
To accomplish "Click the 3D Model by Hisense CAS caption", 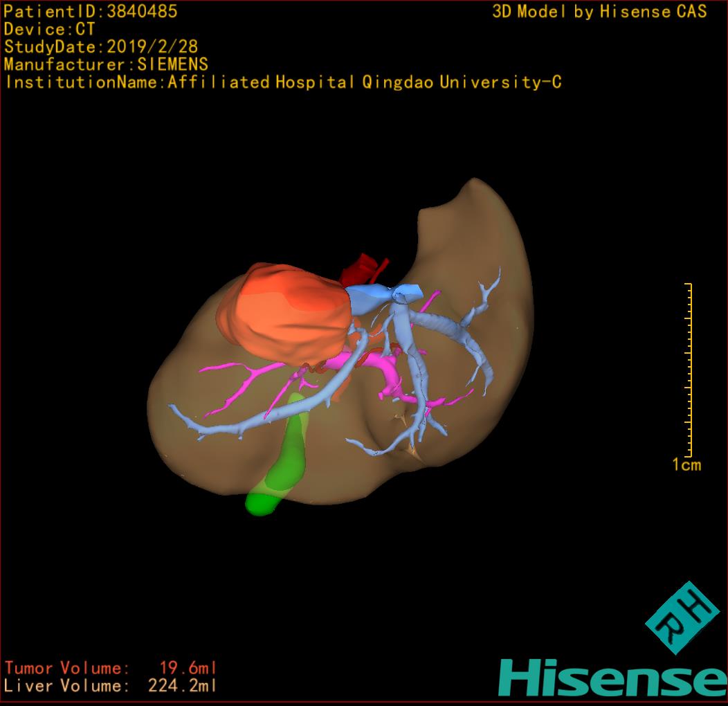I will pyautogui.click(x=599, y=11).
